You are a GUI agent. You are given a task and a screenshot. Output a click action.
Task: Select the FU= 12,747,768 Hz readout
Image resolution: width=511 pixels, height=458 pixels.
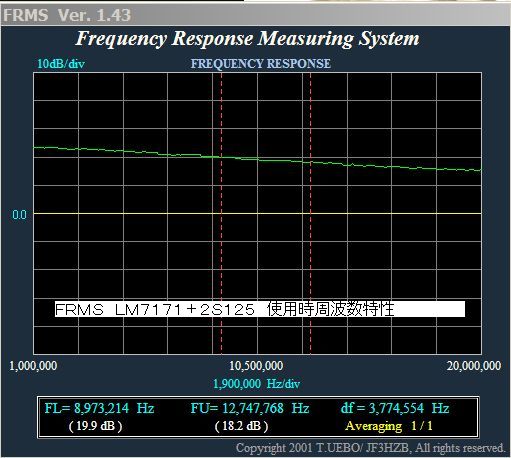[250, 408]
